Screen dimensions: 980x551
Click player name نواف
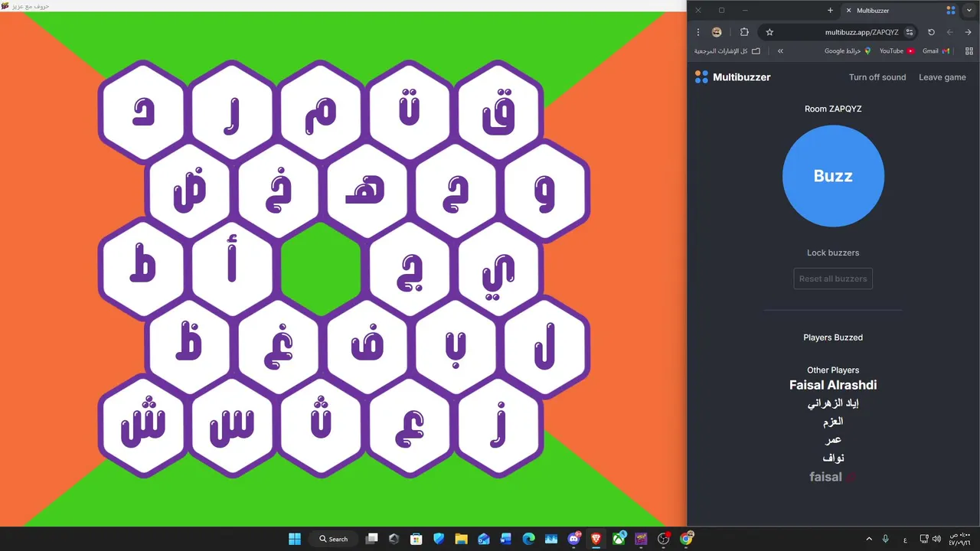click(833, 458)
